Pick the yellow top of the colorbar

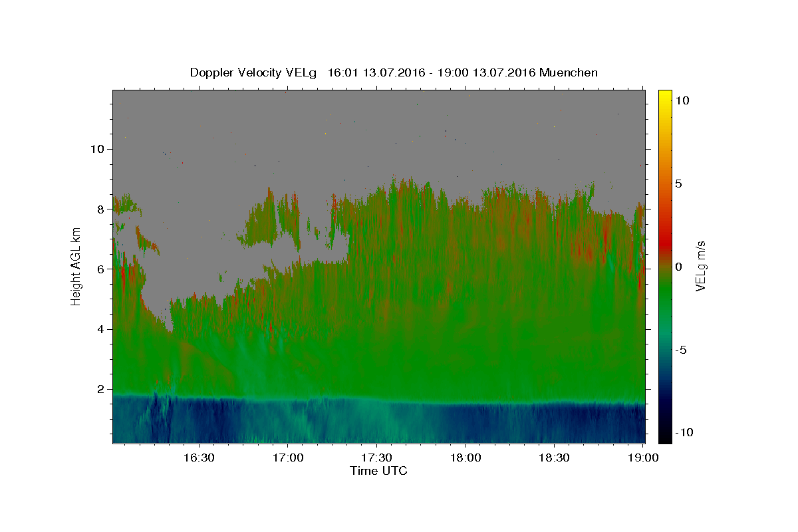point(664,93)
